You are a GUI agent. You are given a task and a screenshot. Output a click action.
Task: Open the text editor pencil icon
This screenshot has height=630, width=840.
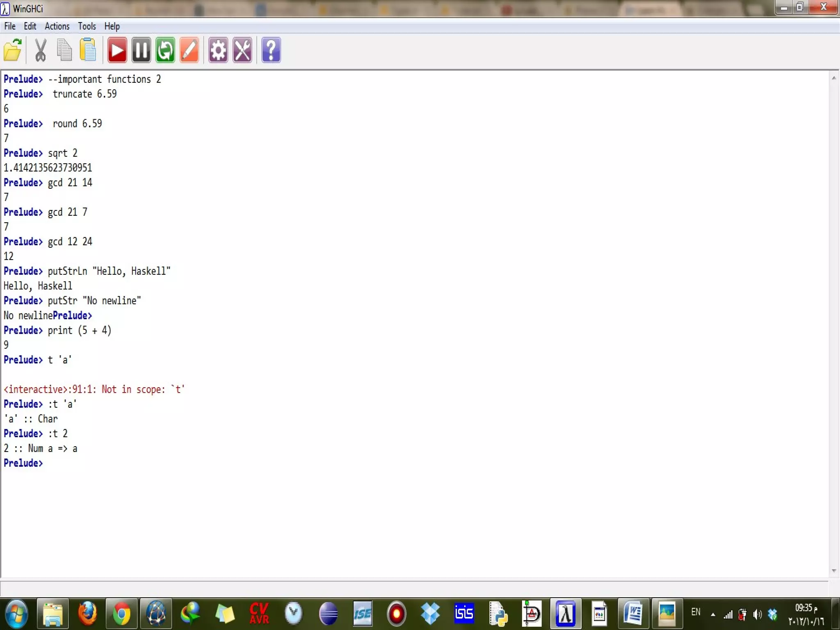pos(189,50)
